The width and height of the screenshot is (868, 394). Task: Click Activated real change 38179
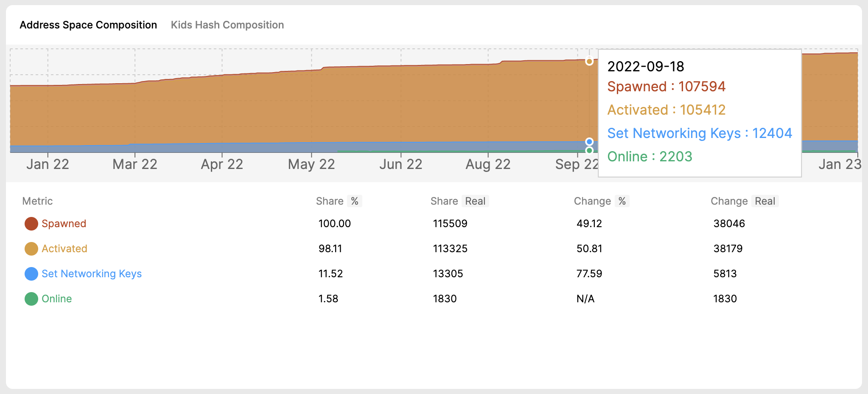coord(728,249)
